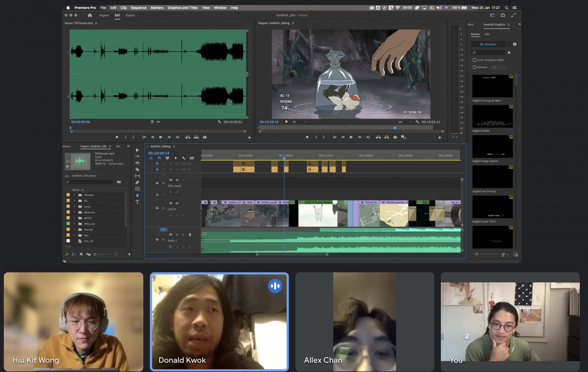Open Timeline Display Settings wrench icon
Viewport: 588px width, 372px height.
pos(184,158)
